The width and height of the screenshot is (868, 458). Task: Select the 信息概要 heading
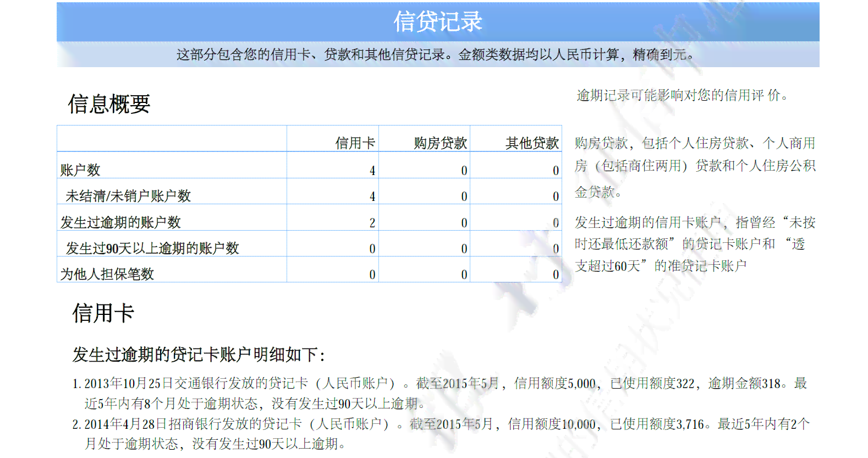click(x=109, y=103)
